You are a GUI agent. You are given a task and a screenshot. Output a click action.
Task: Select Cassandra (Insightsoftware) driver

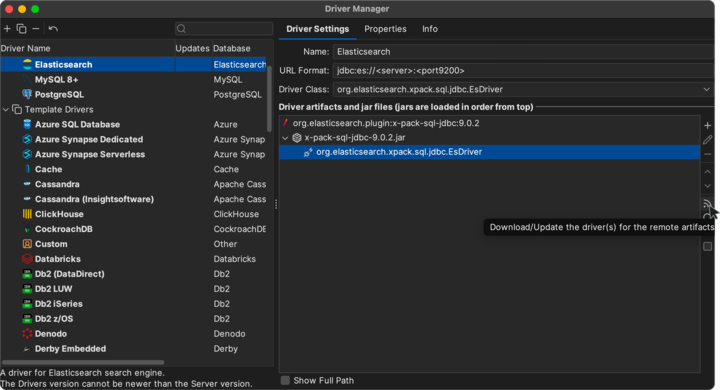click(94, 199)
